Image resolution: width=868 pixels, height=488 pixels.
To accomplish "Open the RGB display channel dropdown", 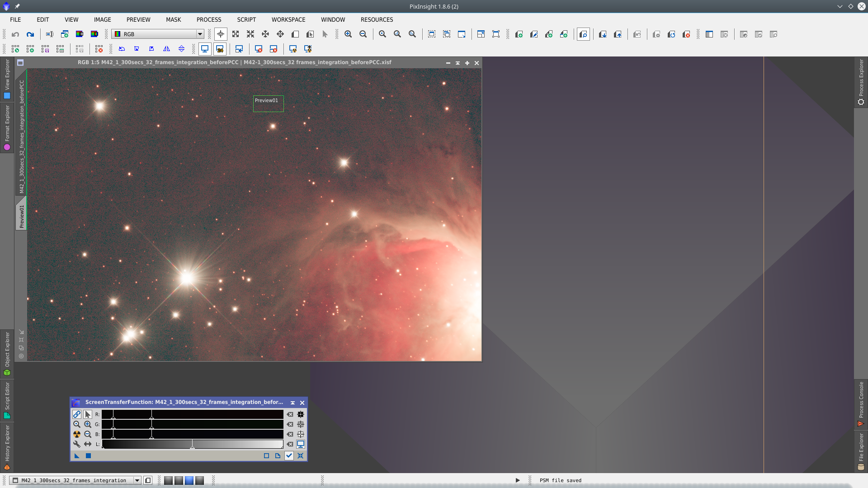I will click(x=199, y=34).
